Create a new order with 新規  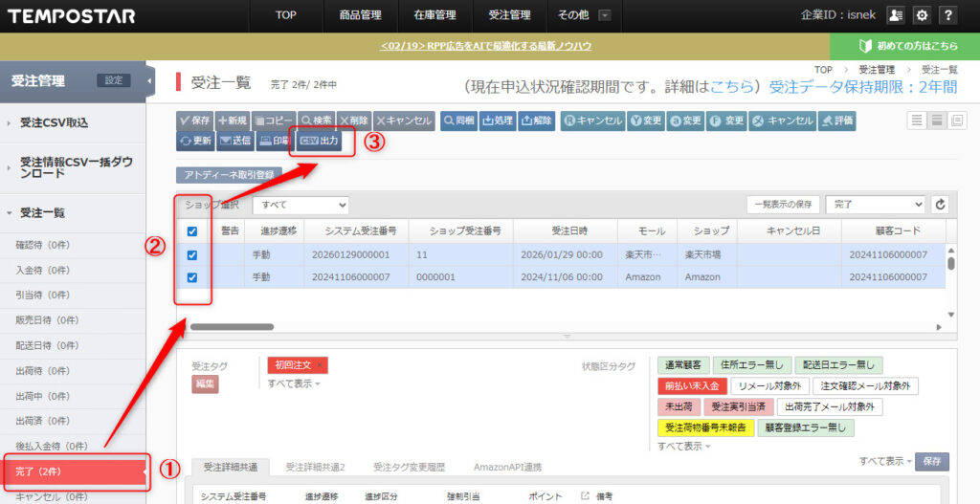click(233, 121)
